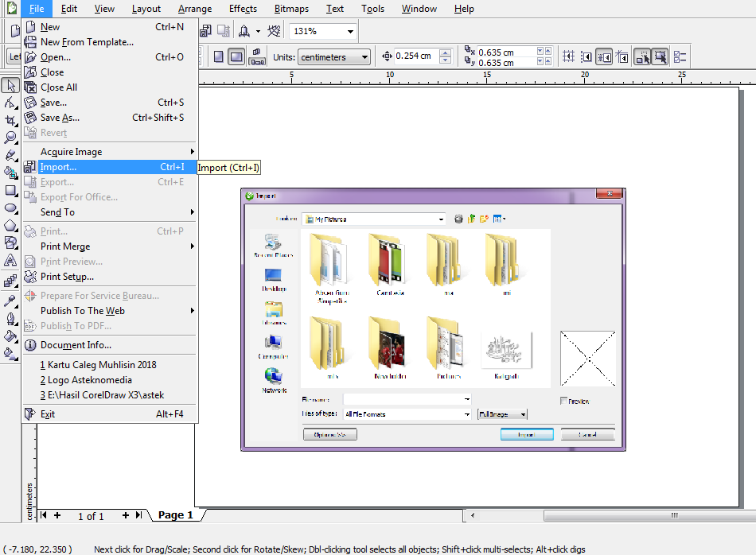
Task: Toggle Treat As Filled button
Action: coord(660,56)
